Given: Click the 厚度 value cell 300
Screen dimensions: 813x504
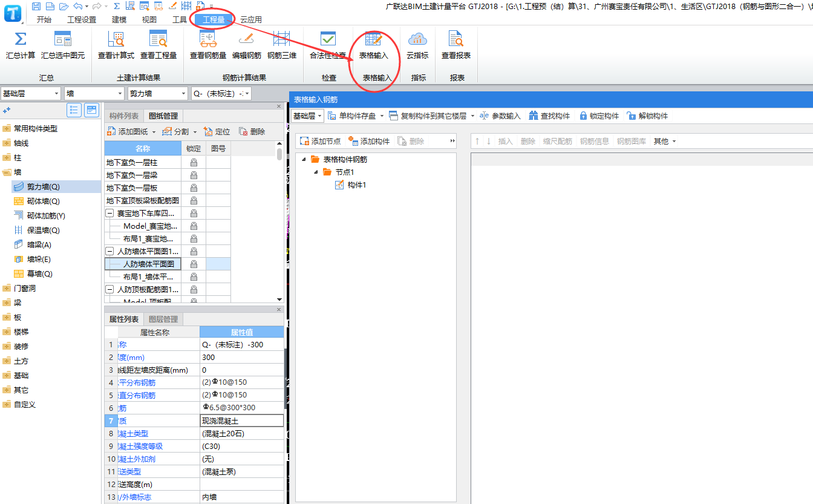Looking at the screenshot, I should point(241,357).
